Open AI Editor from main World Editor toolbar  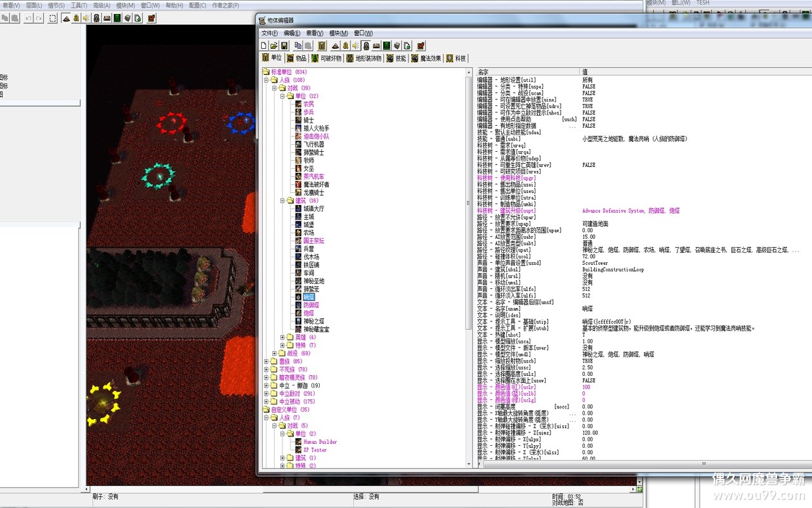[x=117, y=18]
